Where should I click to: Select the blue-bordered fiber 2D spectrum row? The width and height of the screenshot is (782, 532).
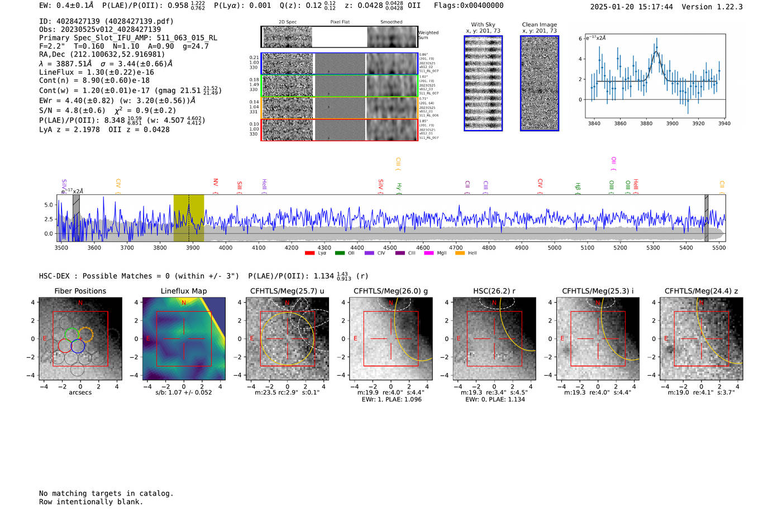(339, 64)
